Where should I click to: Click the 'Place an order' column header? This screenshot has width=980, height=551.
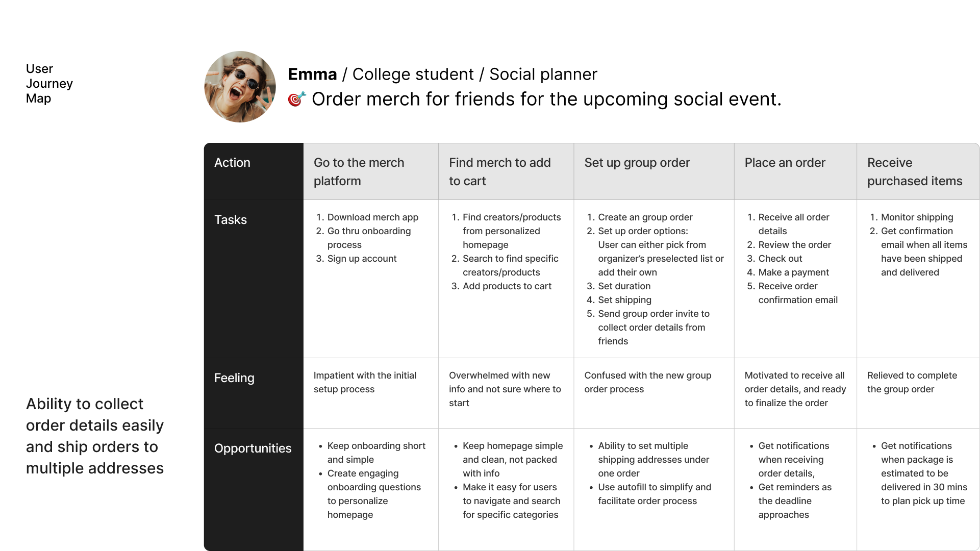pyautogui.click(x=785, y=163)
